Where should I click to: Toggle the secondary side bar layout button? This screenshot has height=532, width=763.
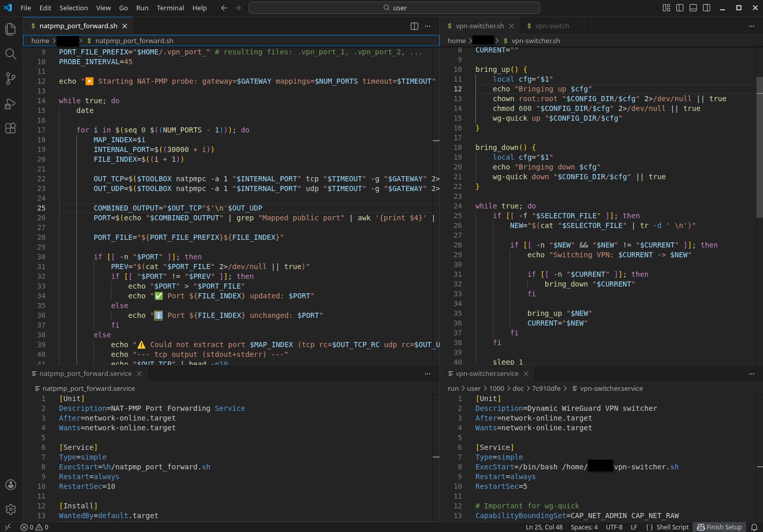(x=707, y=8)
